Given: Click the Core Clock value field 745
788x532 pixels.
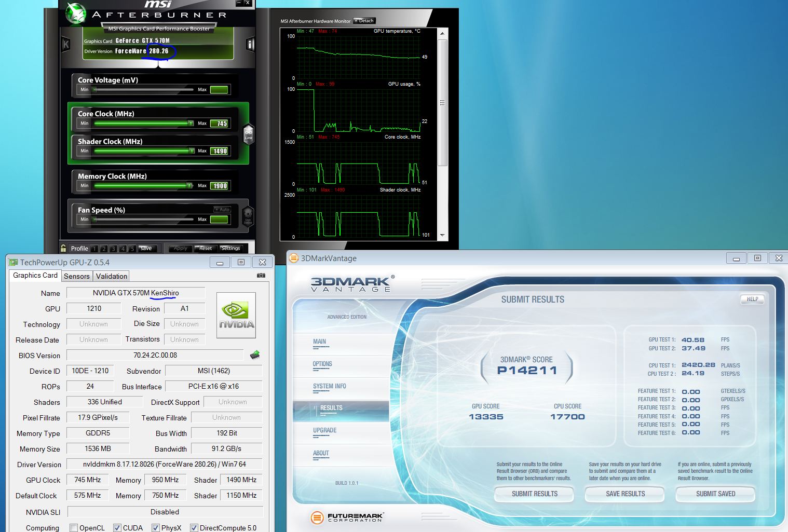Looking at the screenshot, I should pyautogui.click(x=219, y=124).
